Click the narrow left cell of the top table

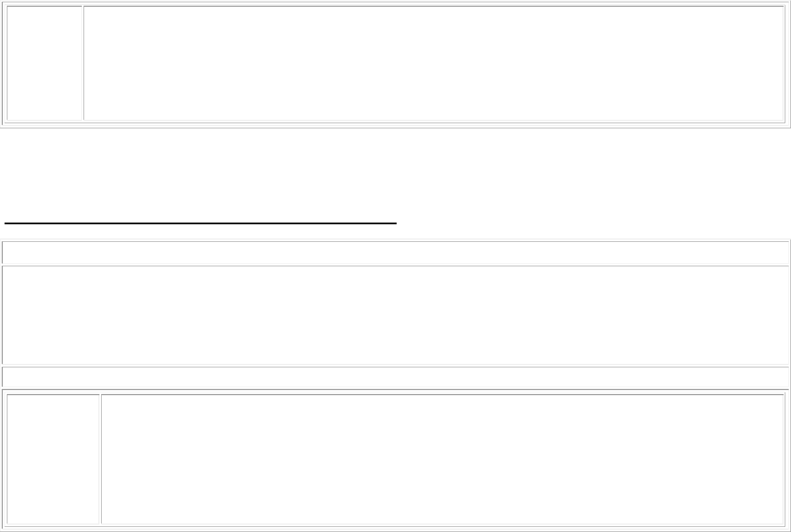pyautogui.click(x=44, y=63)
